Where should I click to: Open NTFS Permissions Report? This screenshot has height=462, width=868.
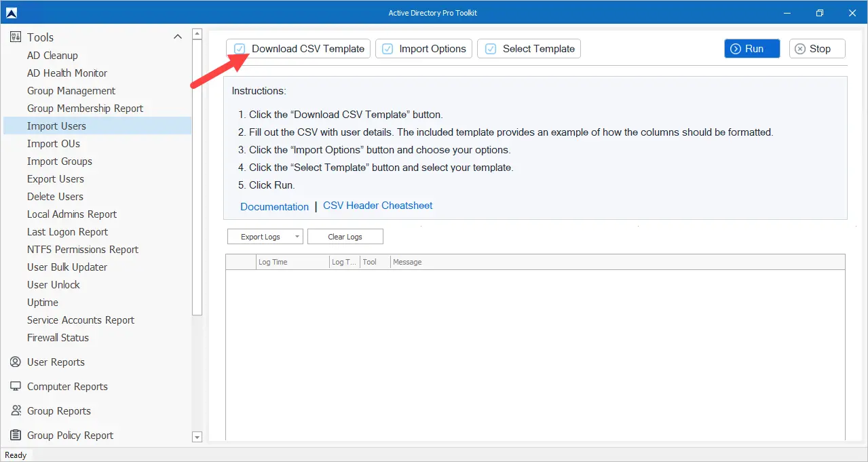click(x=83, y=250)
